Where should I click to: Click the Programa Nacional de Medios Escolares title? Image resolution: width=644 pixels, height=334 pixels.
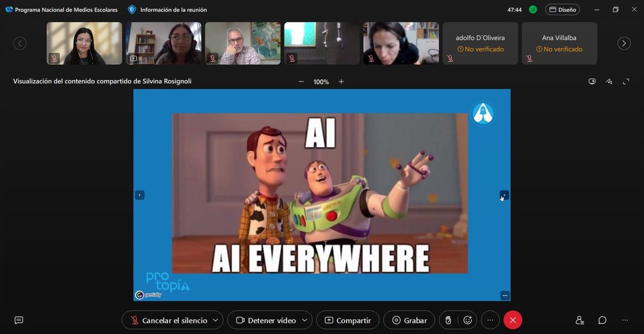click(66, 10)
